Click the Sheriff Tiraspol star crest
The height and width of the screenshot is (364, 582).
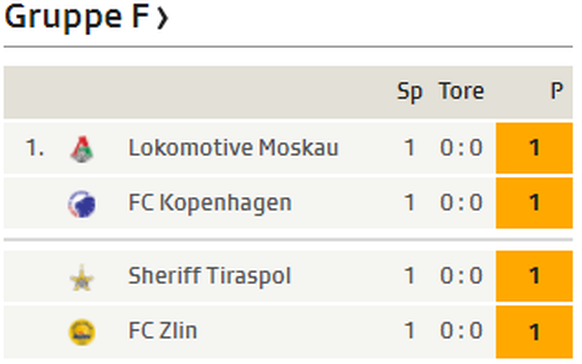tap(82, 278)
